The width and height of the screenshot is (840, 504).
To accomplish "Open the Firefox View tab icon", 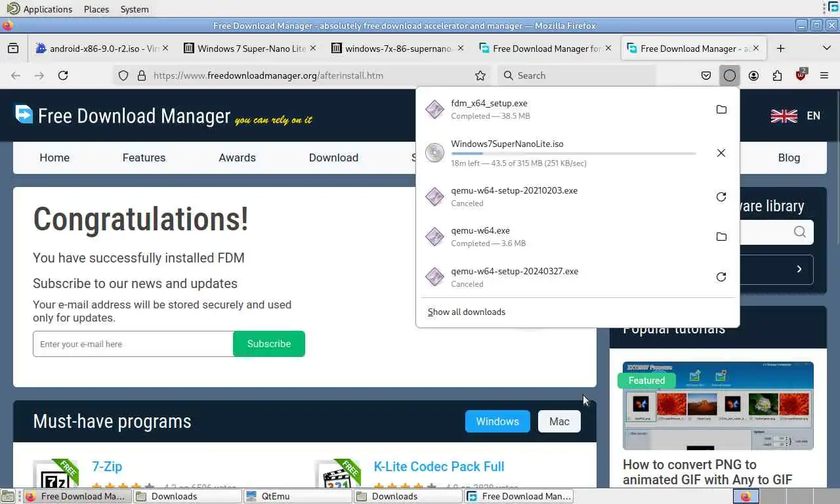I will tap(13, 49).
